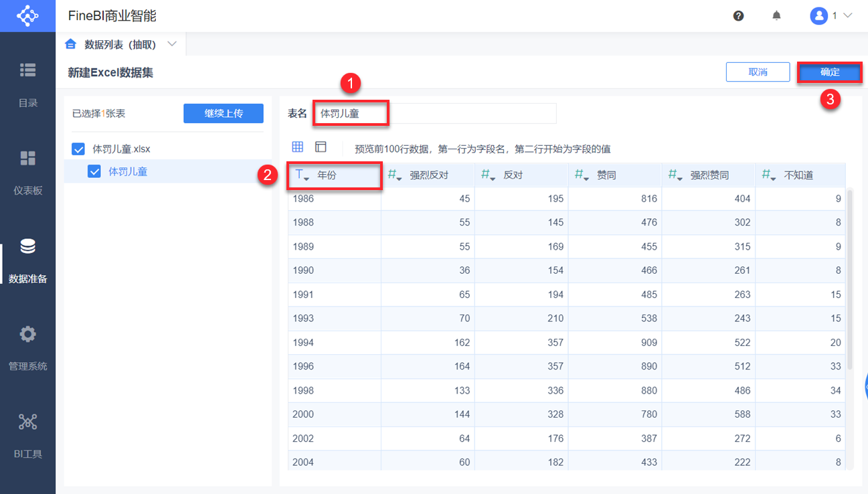Click the home icon beside 数据列表
This screenshot has height=494, width=868.
(70, 44)
